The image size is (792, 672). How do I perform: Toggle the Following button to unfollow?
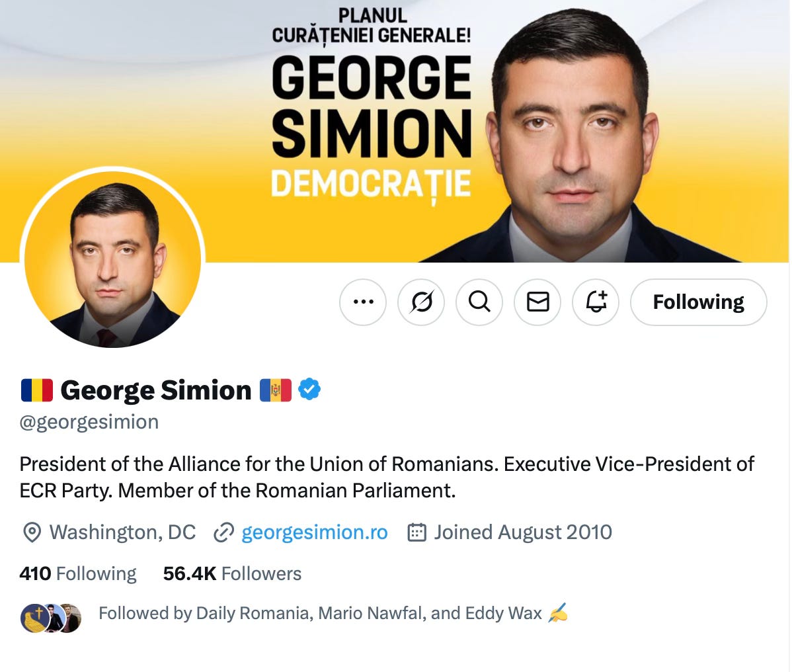point(699,302)
